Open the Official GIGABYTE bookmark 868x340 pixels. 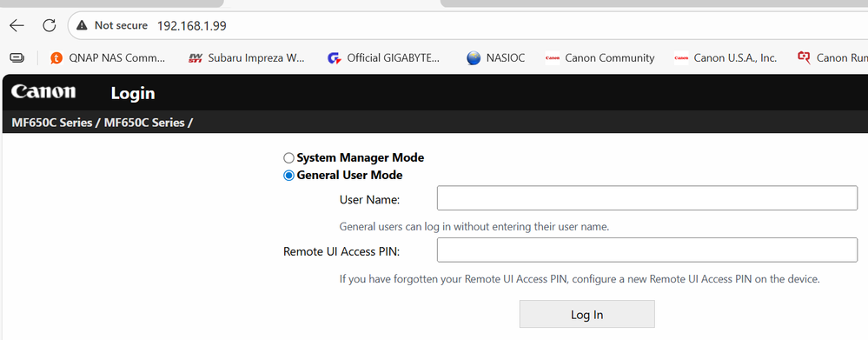point(384,57)
